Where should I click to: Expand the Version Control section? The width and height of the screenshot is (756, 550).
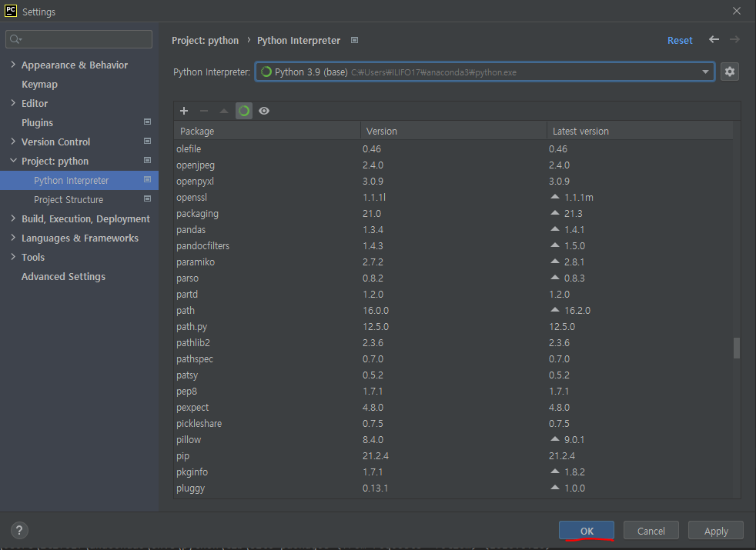(13, 142)
